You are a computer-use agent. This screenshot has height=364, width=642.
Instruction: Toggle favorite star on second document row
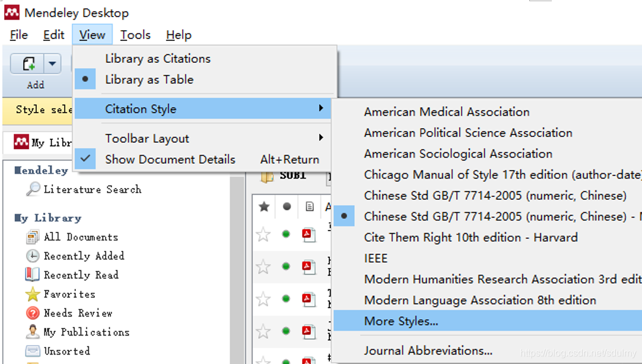coord(263,267)
